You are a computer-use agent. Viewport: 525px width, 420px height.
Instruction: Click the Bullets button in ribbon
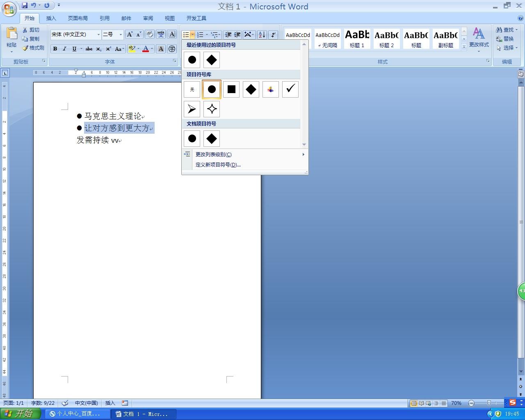click(x=186, y=35)
